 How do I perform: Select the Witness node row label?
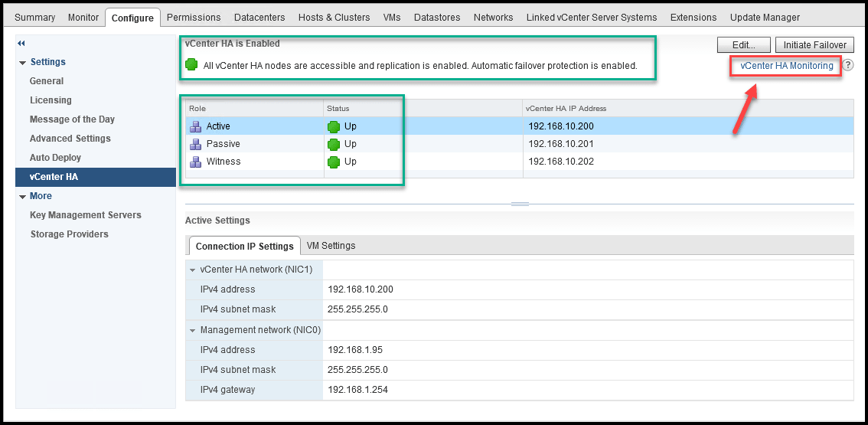click(224, 162)
